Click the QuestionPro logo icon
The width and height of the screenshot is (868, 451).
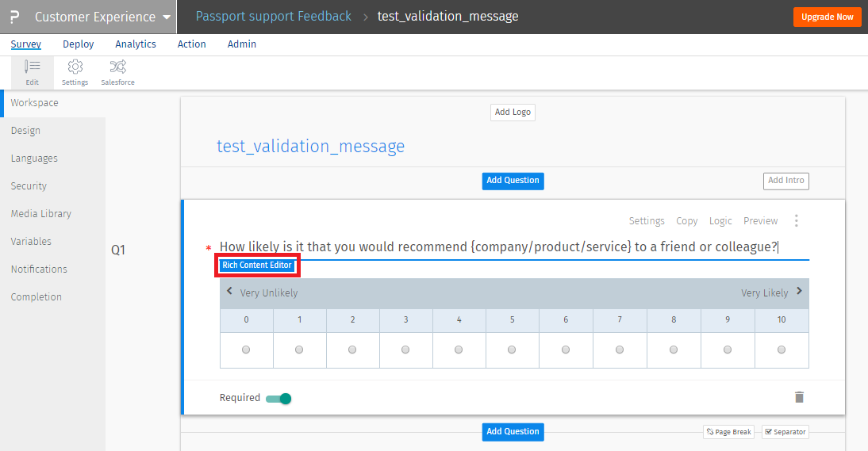[14, 17]
